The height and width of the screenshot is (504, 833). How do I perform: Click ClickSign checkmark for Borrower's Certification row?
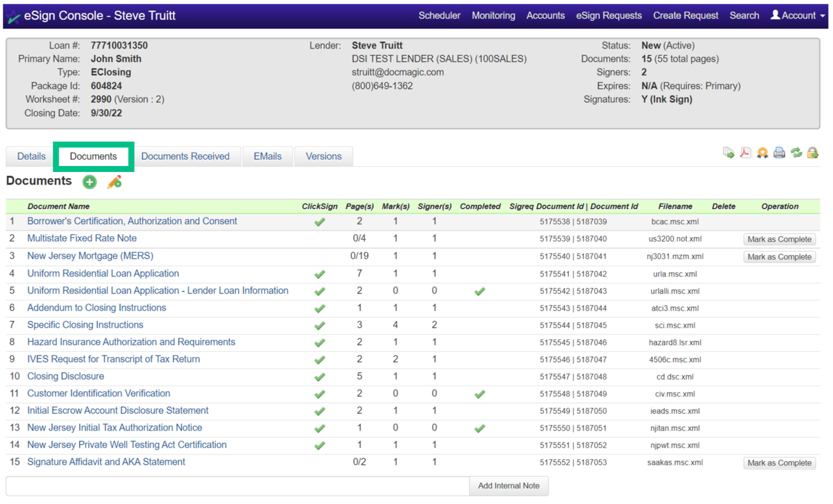tap(320, 222)
